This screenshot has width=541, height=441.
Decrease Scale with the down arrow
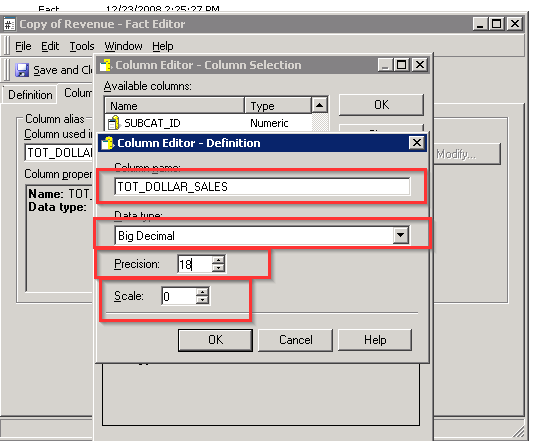203,300
